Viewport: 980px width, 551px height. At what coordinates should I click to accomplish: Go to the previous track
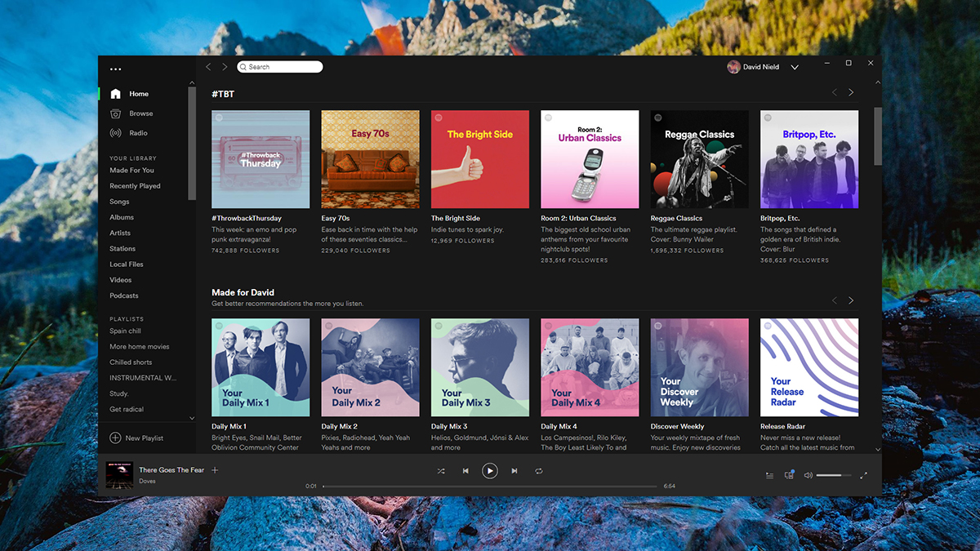(x=465, y=471)
